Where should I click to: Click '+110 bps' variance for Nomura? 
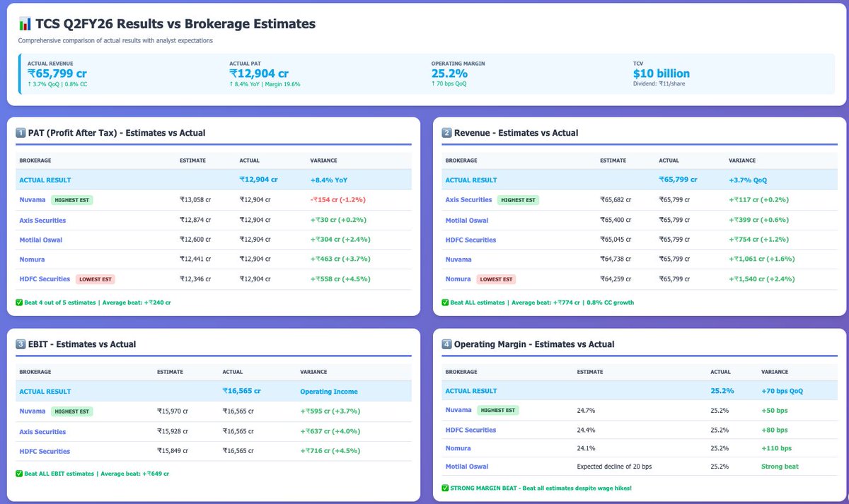[x=776, y=448]
